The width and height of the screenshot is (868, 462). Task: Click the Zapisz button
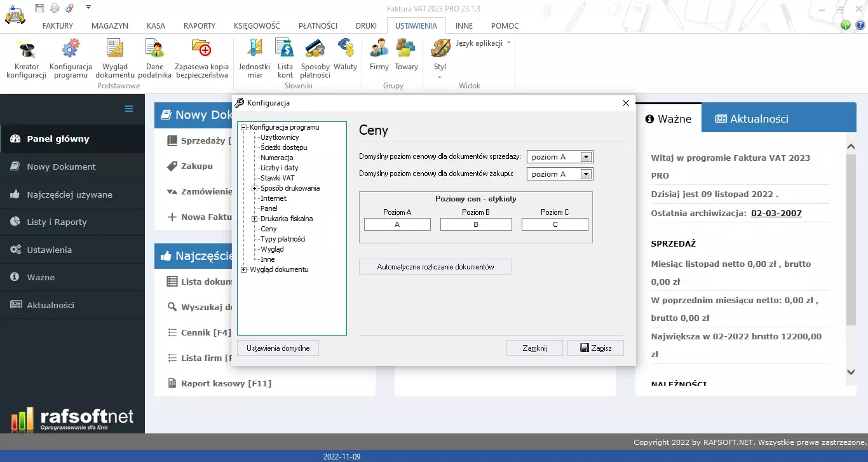pos(595,348)
